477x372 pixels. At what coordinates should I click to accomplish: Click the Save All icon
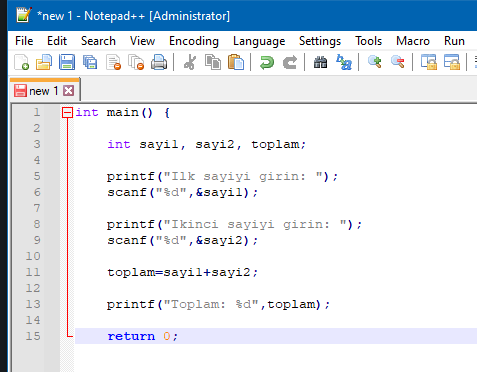tap(90, 62)
